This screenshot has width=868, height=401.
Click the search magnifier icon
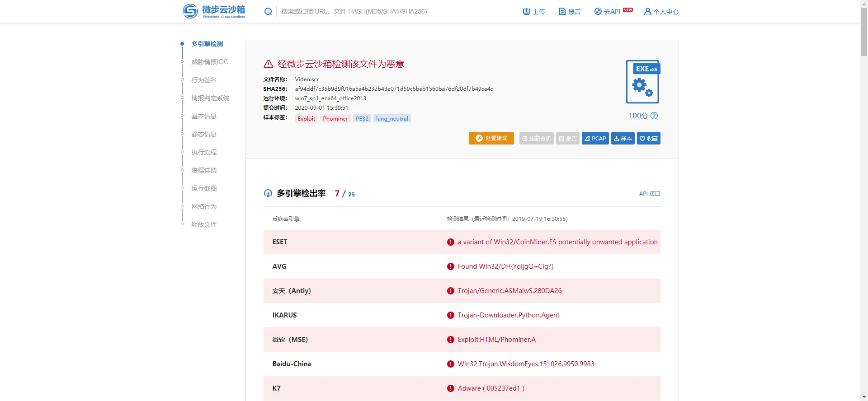tap(268, 11)
